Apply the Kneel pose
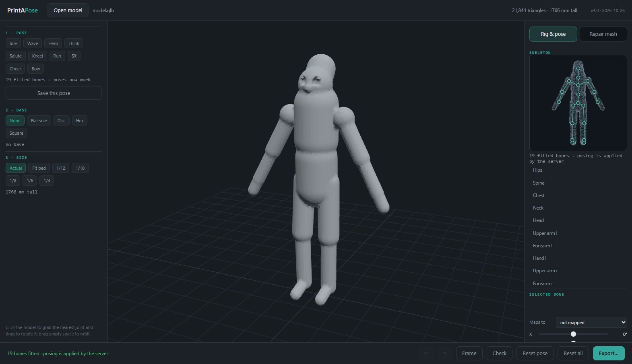 pyautogui.click(x=37, y=56)
